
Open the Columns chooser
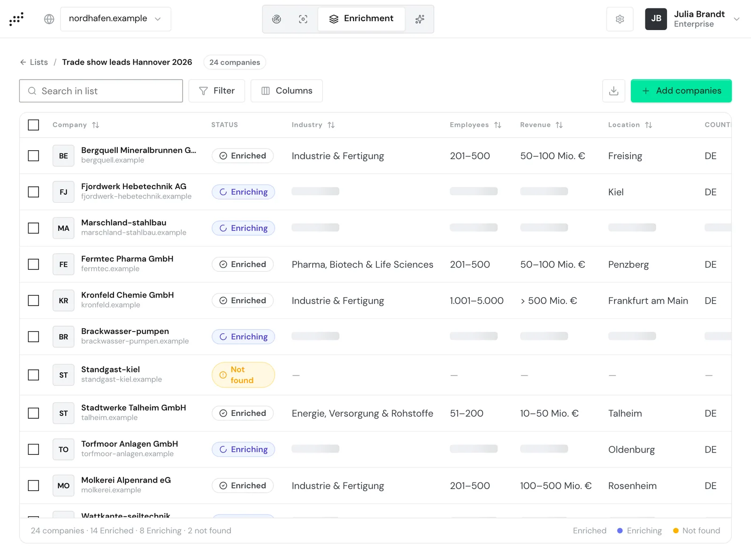point(286,91)
